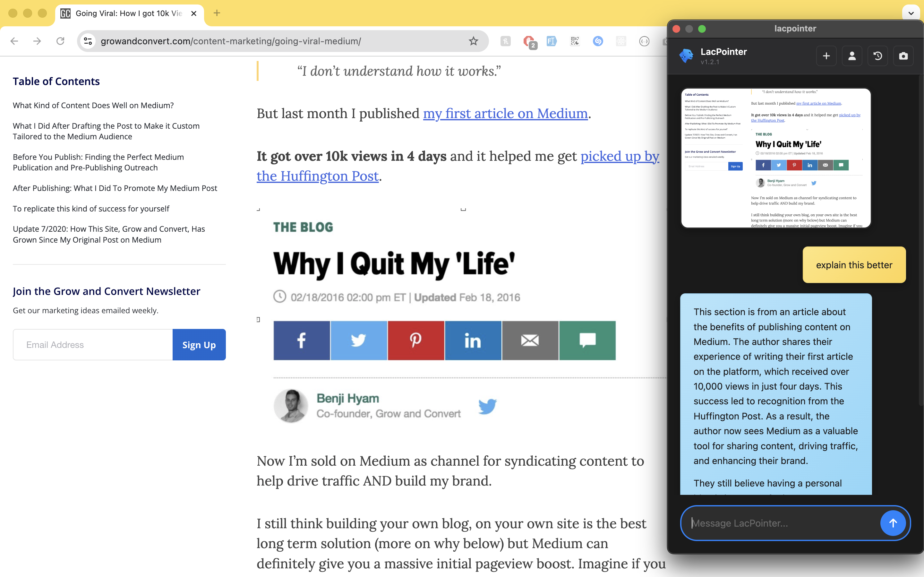
Task: Click the LacPointer camera capture icon
Action: tap(903, 56)
